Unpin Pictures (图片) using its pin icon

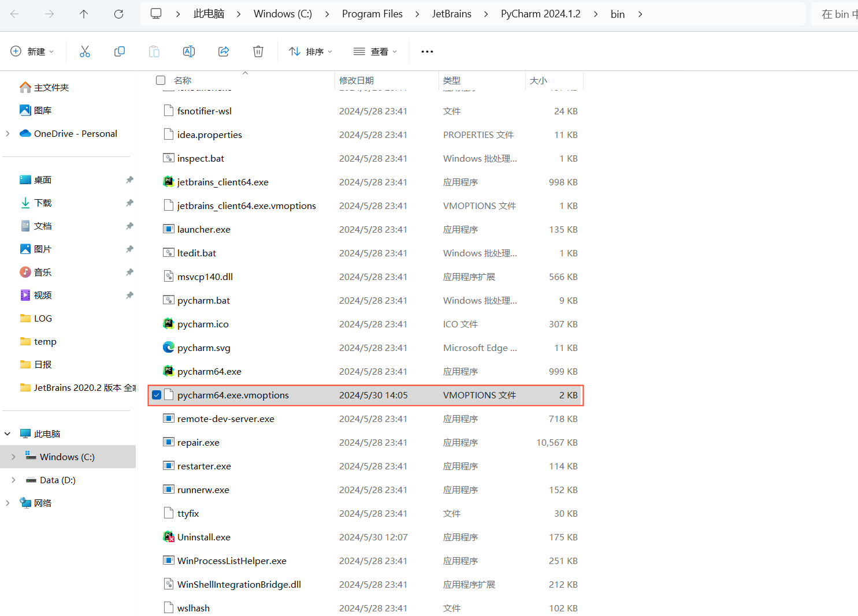tap(129, 249)
